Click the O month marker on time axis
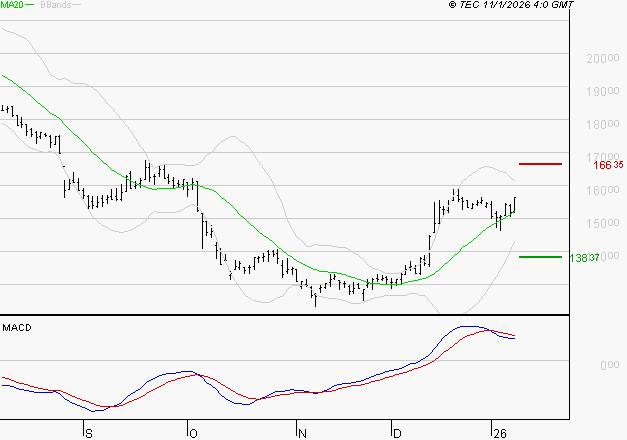The image size is (627, 440). 193,434
